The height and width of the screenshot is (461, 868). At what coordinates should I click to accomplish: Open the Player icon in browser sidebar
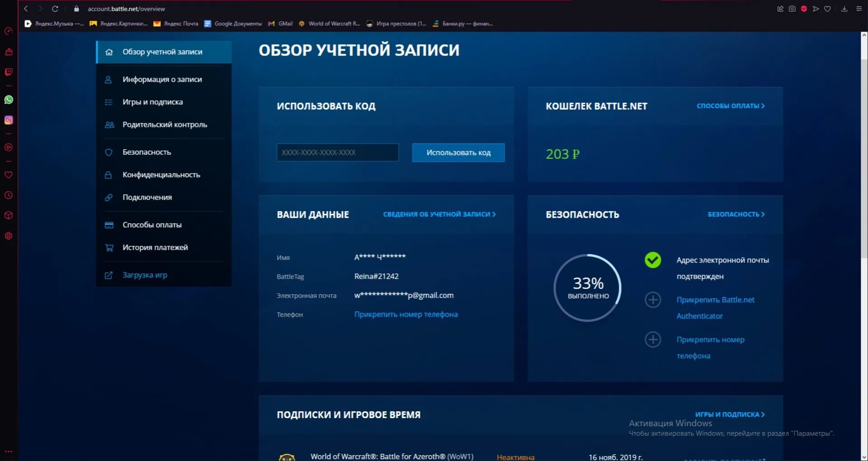click(9, 147)
